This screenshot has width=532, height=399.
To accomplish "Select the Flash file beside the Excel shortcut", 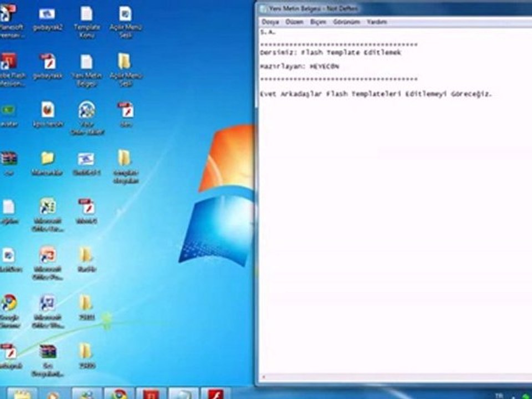I will click(x=86, y=211).
